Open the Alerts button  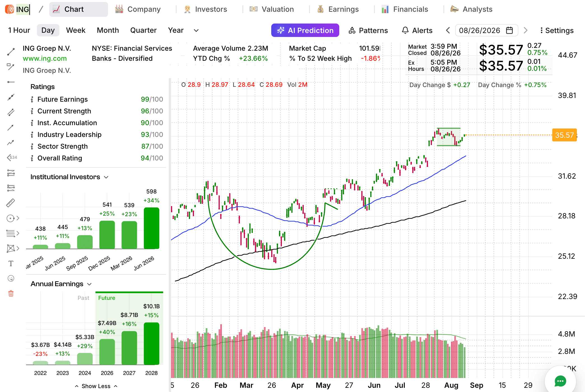[x=417, y=30]
